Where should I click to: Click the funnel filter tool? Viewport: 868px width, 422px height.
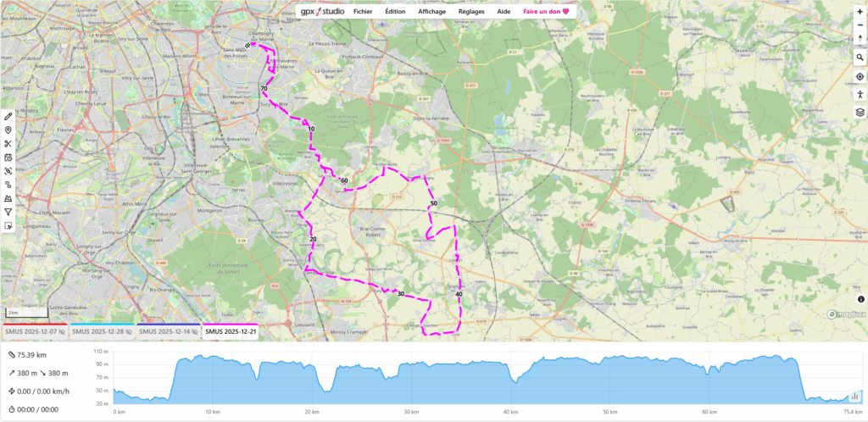tap(8, 212)
